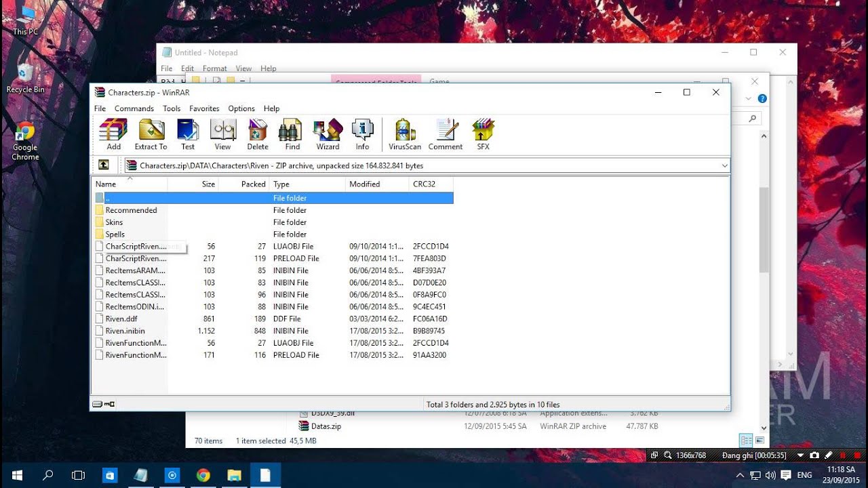Open the Find binoculars tool
The width and height of the screenshot is (868, 488).
(292, 134)
